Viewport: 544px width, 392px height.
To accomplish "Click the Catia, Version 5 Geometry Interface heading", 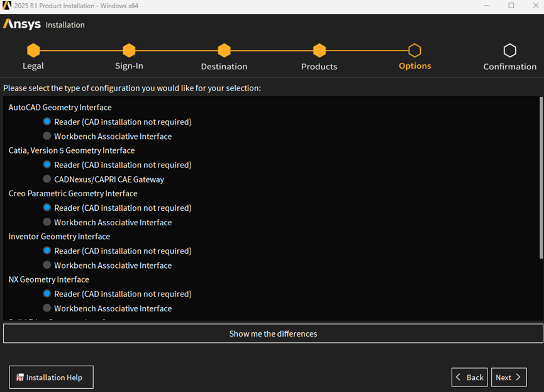I will tap(72, 150).
